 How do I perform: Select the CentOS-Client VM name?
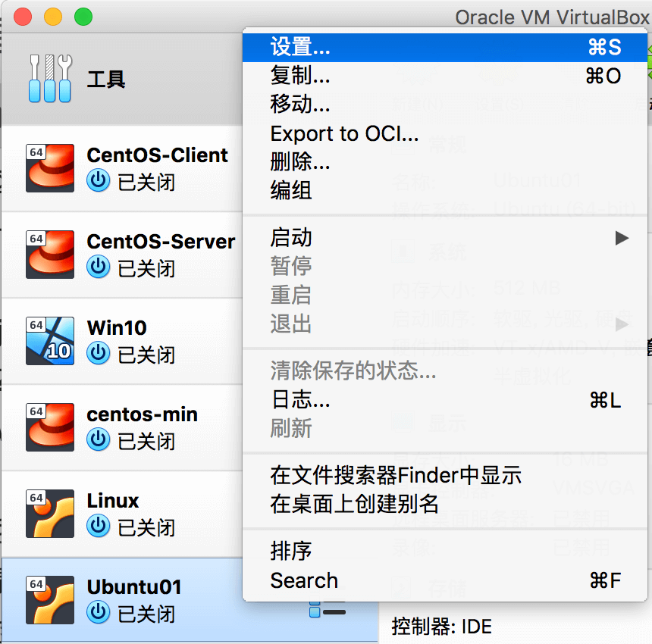tap(157, 155)
